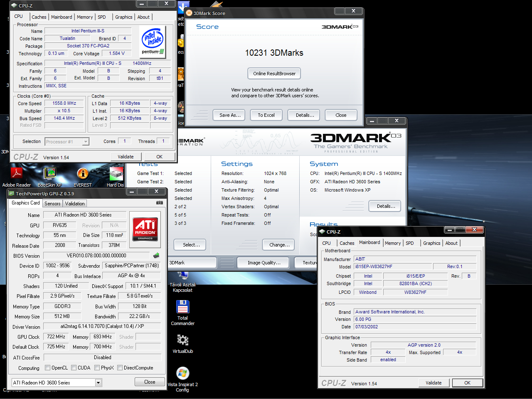532x399 pixels.
Task: Select CPU tab in lower CPU-Z window
Action: (327, 243)
